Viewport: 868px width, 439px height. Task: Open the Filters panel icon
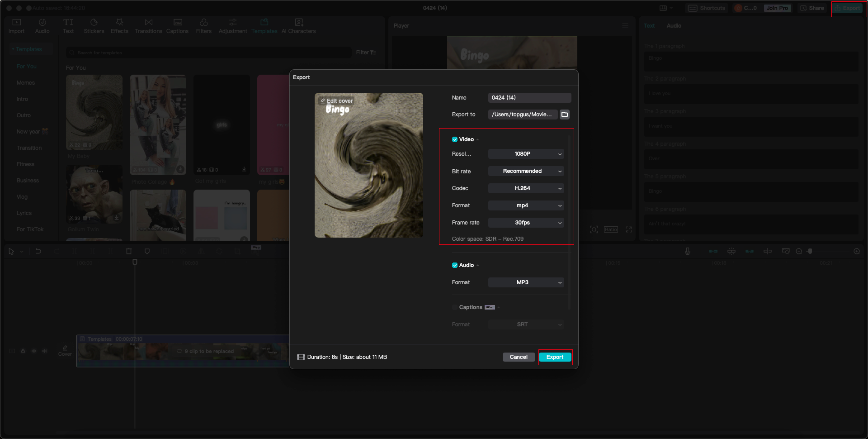tap(204, 22)
